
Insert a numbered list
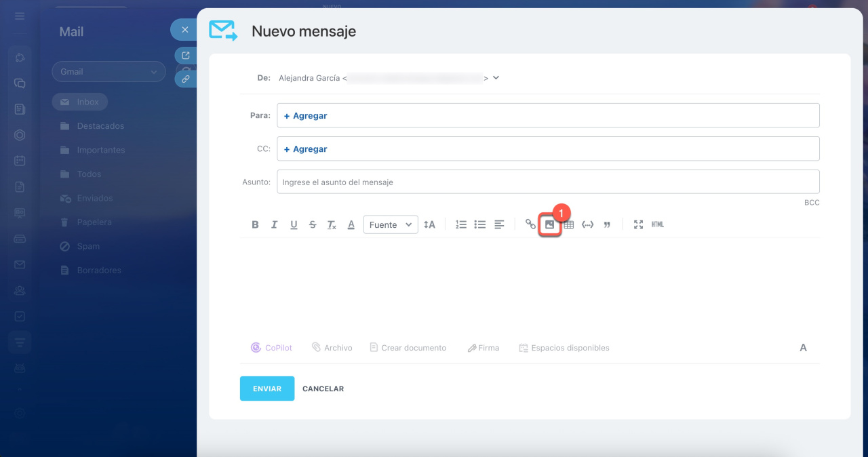461,224
